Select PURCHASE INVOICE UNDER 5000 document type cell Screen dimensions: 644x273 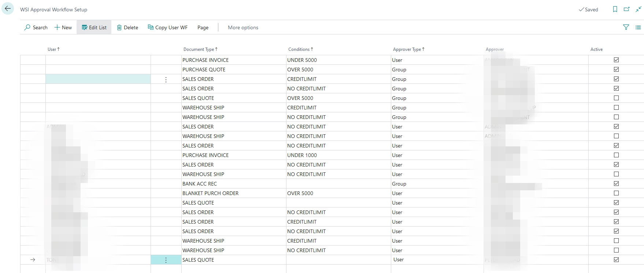(x=234, y=60)
